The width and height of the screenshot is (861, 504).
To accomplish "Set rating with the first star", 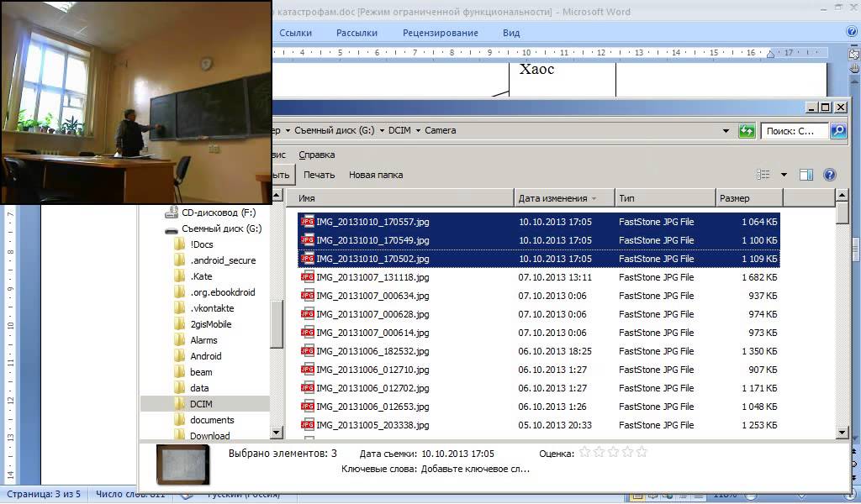I will [584, 452].
